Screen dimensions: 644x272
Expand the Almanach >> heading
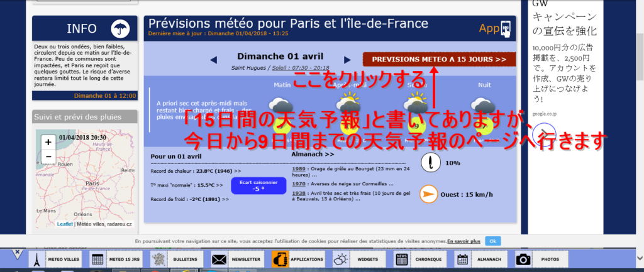(x=313, y=153)
